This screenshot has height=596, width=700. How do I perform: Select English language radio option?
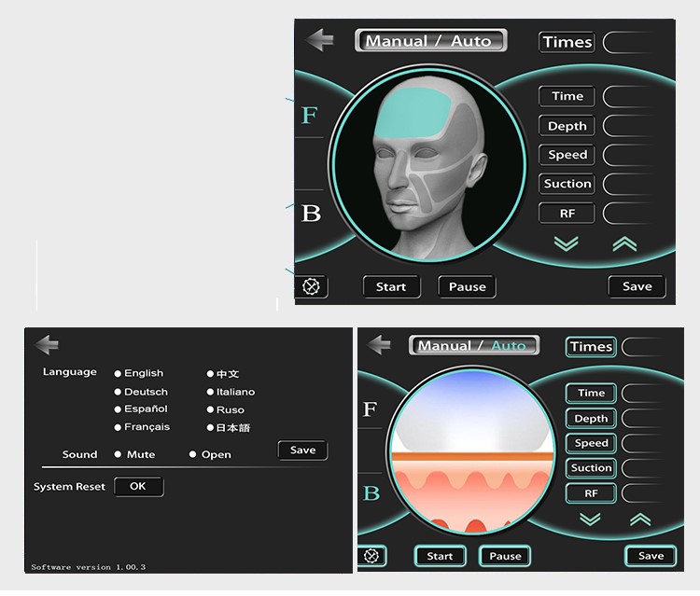pos(118,373)
